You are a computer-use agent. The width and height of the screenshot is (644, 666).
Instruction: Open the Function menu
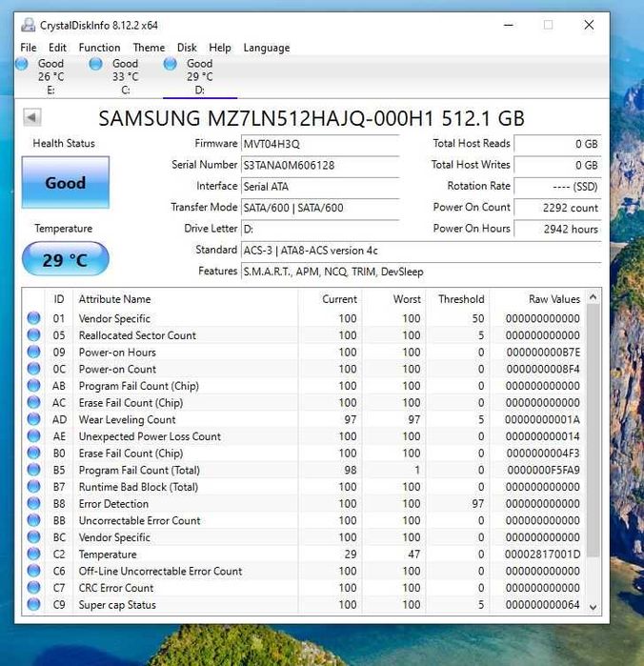pos(99,48)
